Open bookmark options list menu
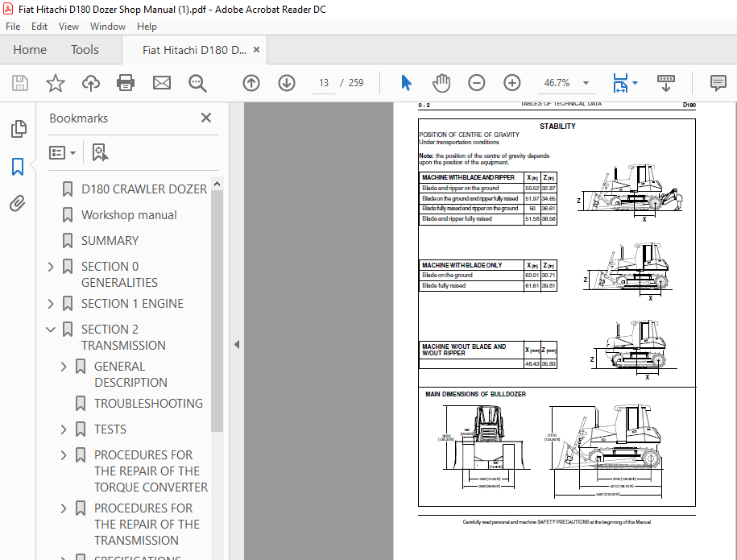The image size is (737, 560). point(63,153)
